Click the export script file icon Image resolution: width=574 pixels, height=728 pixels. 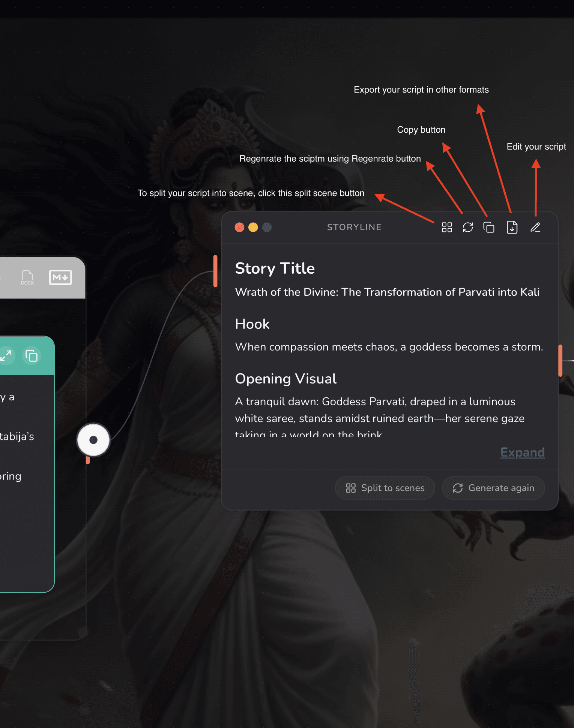coord(512,227)
